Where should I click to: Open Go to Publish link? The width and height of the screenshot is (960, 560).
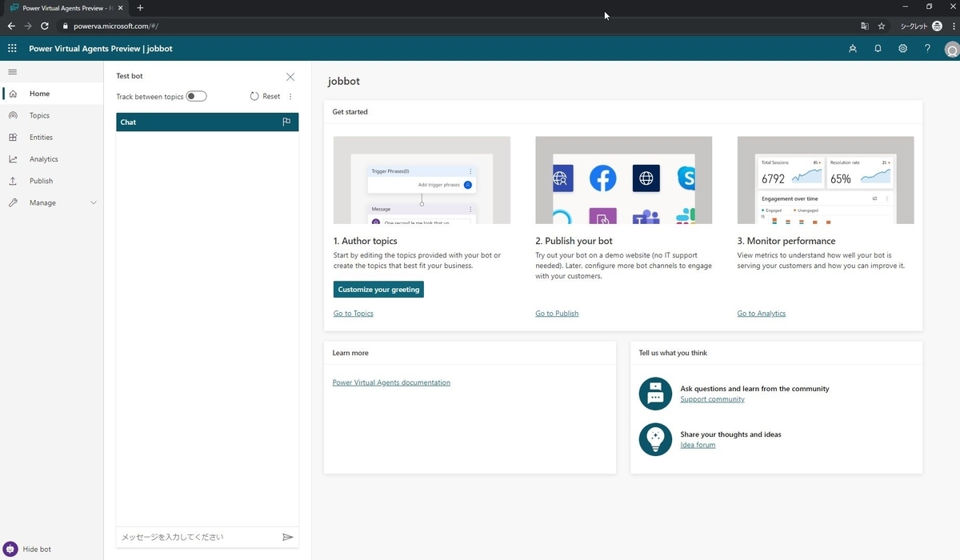[557, 314]
